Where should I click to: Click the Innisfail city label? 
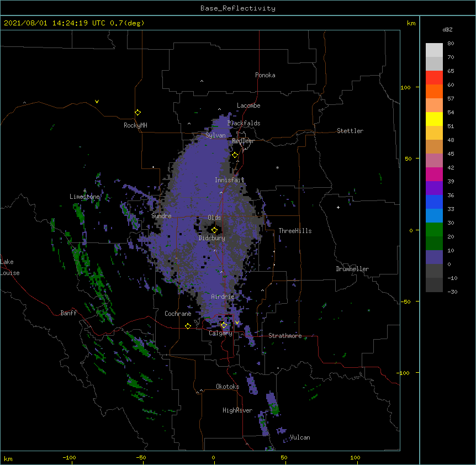[230, 180]
